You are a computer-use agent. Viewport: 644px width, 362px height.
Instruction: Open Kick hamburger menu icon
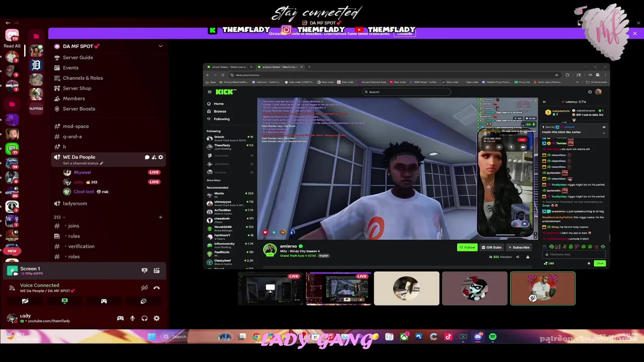[209, 92]
